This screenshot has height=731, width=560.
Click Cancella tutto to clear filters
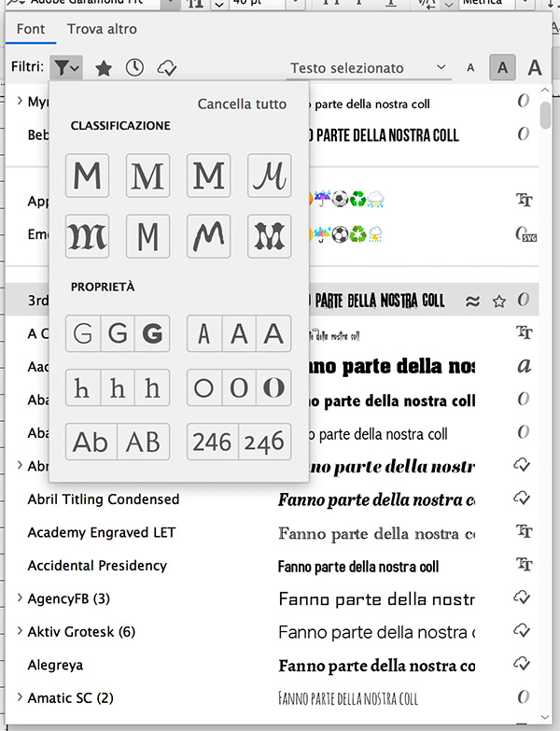[242, 104]
